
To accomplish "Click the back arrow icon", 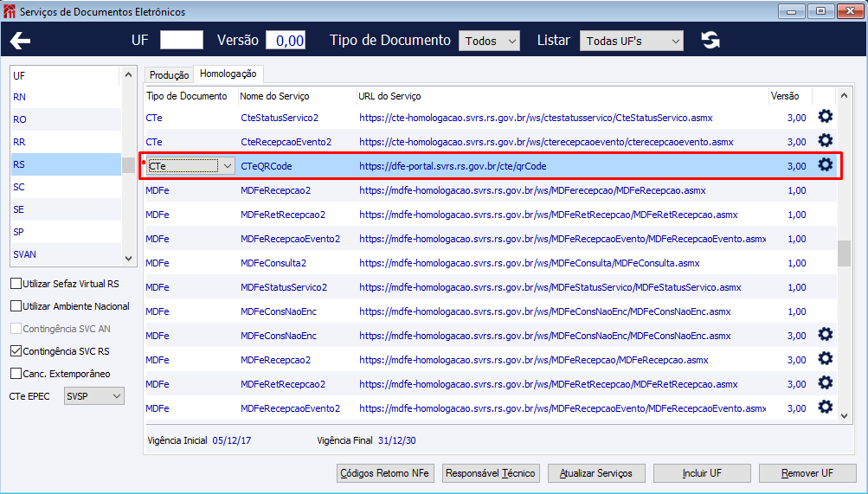I will tap(20, 41).
